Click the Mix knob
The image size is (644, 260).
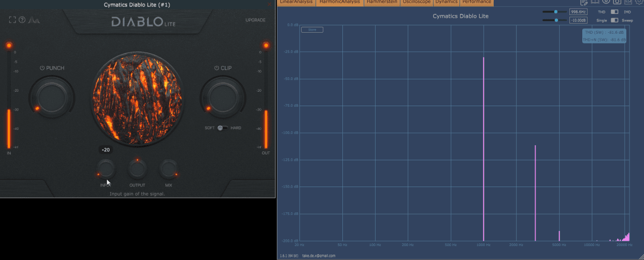point(169,169)
